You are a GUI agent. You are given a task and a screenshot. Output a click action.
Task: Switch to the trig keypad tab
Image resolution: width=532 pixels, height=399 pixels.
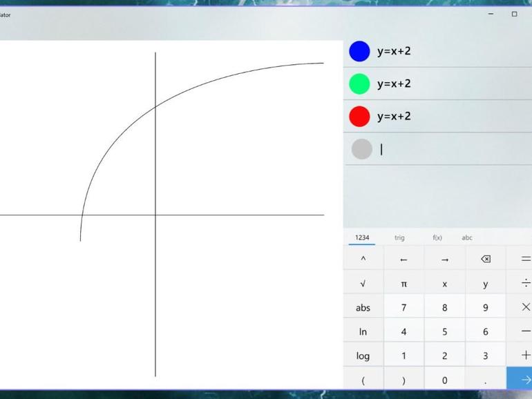coord(399,237)
